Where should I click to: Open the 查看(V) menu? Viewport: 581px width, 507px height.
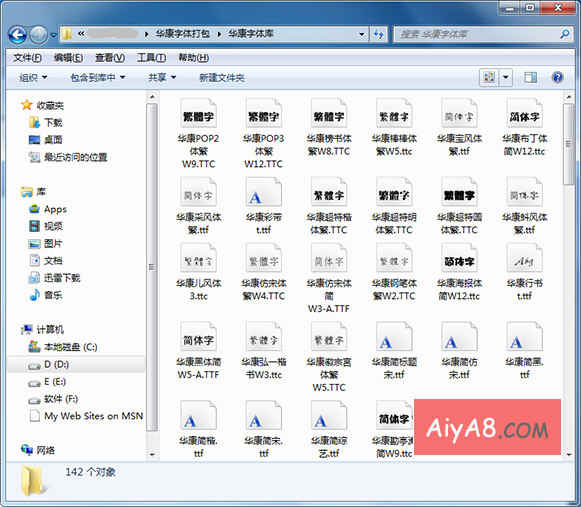tap(110, 58)
